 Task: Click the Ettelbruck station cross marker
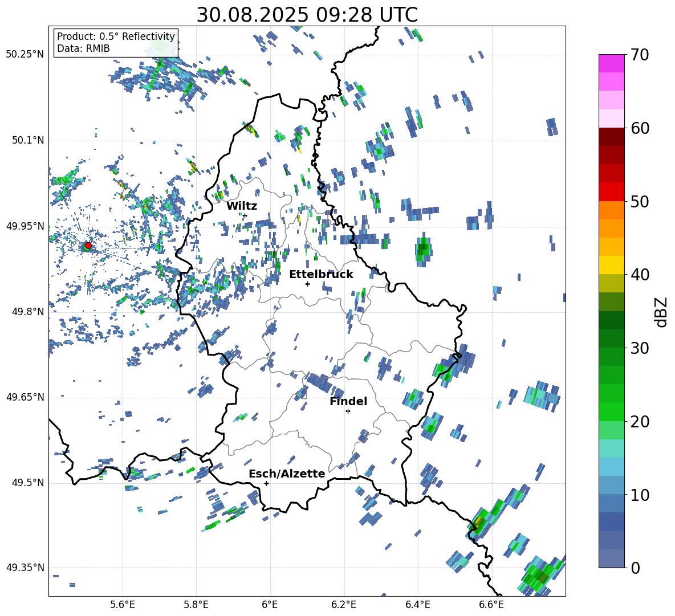307,284
